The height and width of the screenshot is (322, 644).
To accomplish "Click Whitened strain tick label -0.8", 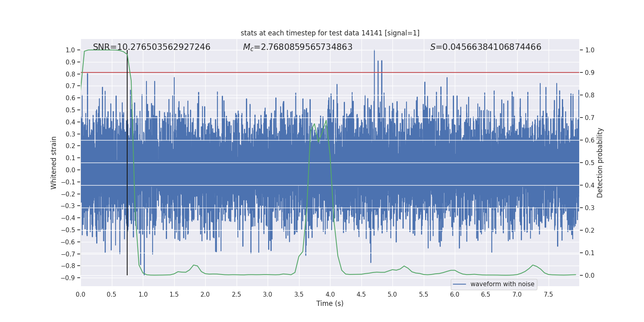I will click(68, 266).
